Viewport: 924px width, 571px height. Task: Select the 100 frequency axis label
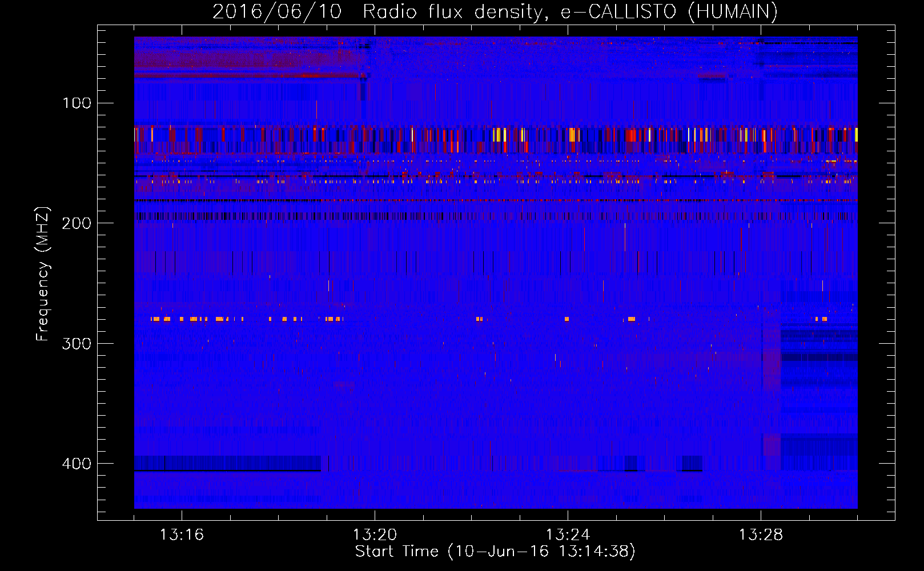tap(77, 103)
